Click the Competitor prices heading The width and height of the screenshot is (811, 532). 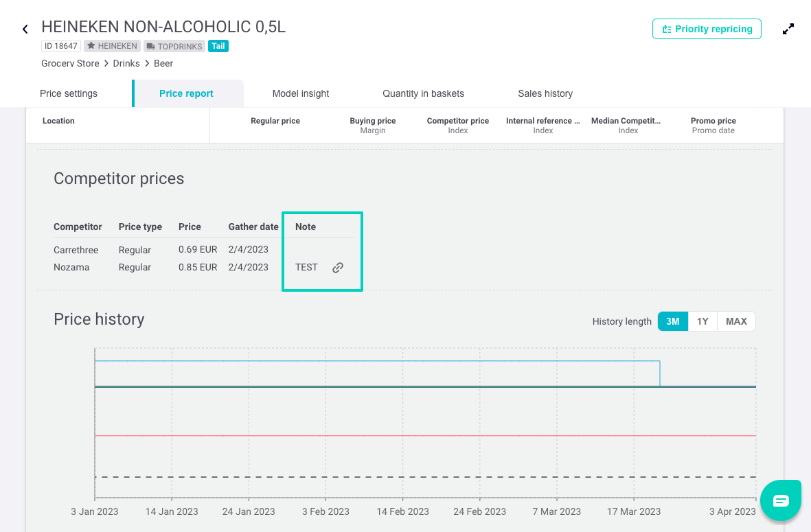pyautogui.click(x=118, y=178)
